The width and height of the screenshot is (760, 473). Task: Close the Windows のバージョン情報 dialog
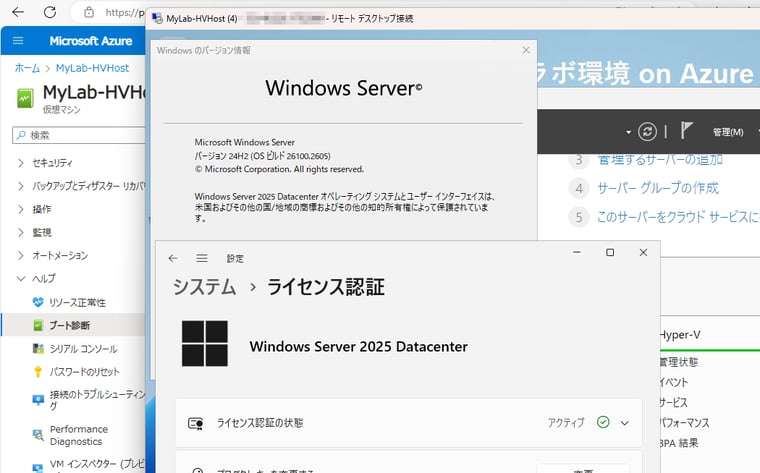pyautogui.click(x=526, y=50)
